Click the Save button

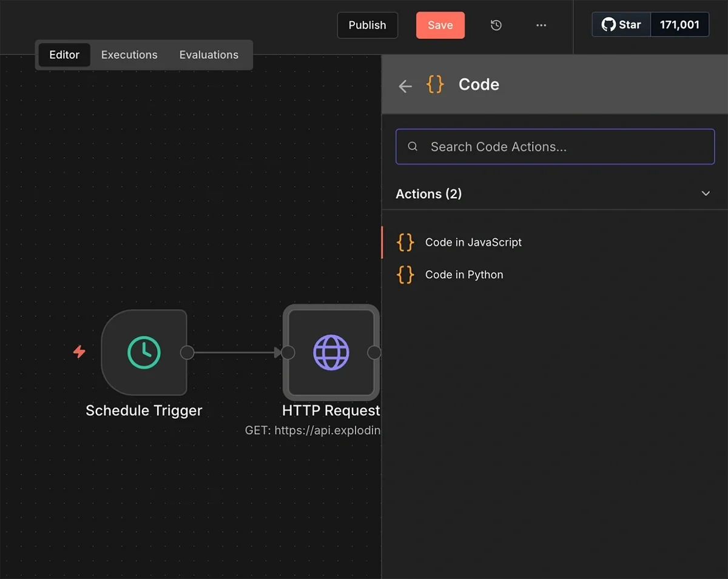(x=440, y=25)
